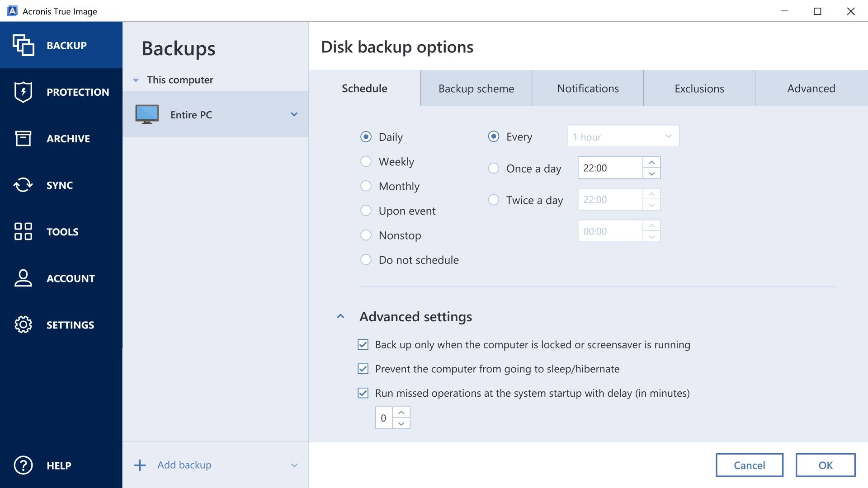Click the startup delay minutes field
868x488 pixels.
tap(384, 418)
